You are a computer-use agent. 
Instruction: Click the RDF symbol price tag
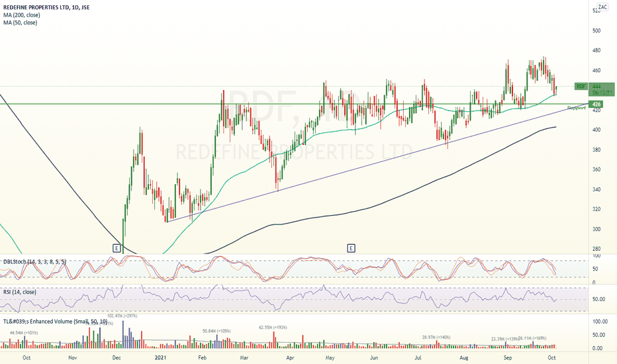click(581, 86)
